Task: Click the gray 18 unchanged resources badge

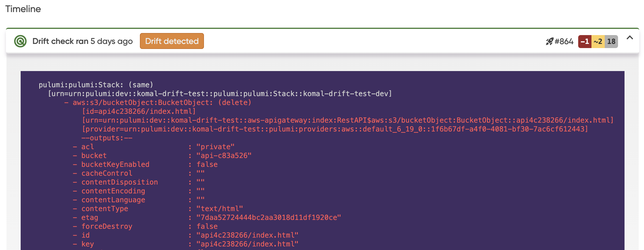Action: [611, 41]
